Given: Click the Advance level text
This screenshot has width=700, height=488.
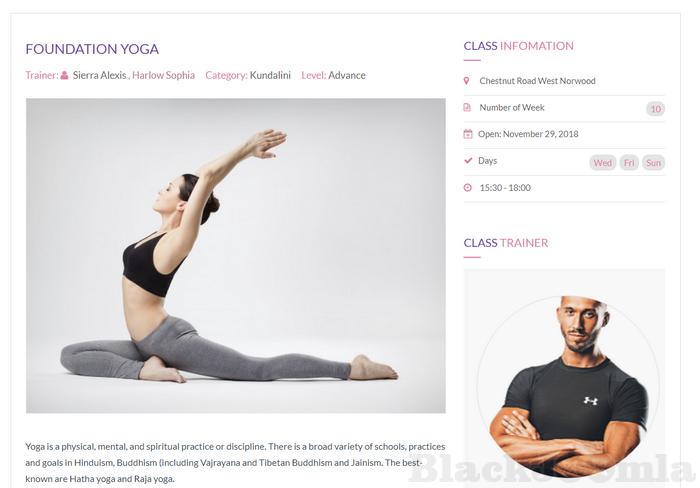Looking at the screenshot, I should (x=347, y=75).
